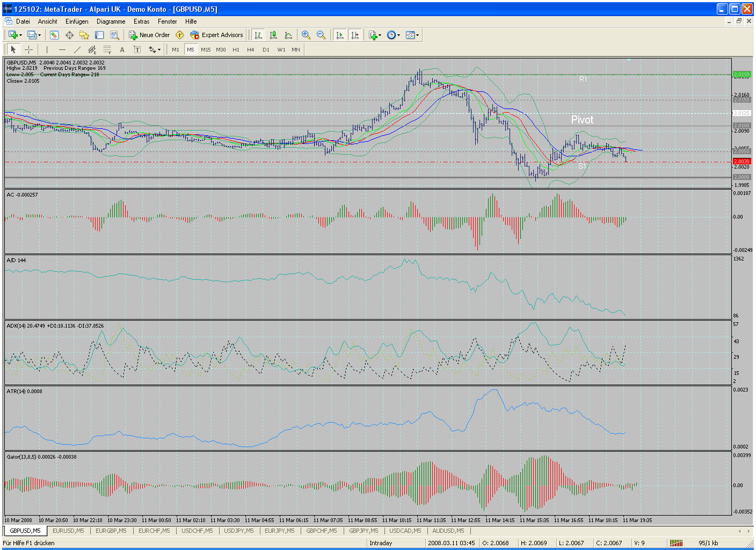Click the red 2.0030 price level marker
The height and width of the screenshot is (550, 756).
[x=742, y=161]
